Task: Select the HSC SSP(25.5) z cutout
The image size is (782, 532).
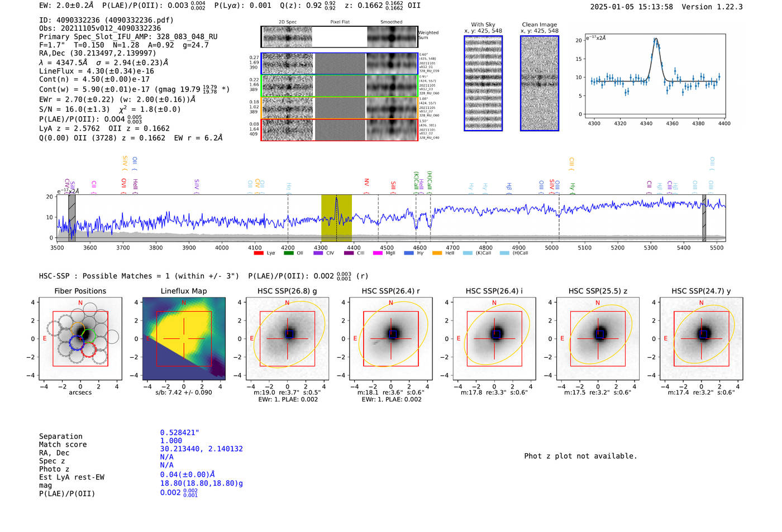Action: [x=598, y=339]
